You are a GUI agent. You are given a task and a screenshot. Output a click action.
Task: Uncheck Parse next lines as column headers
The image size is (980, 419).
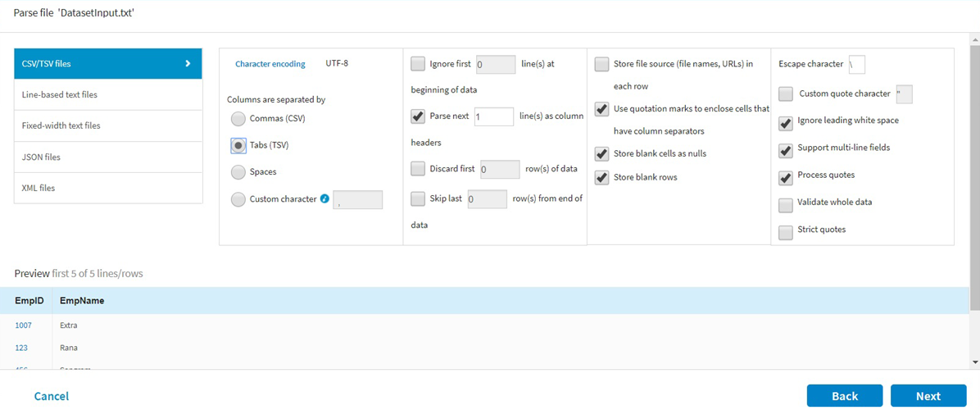(418, 116)
